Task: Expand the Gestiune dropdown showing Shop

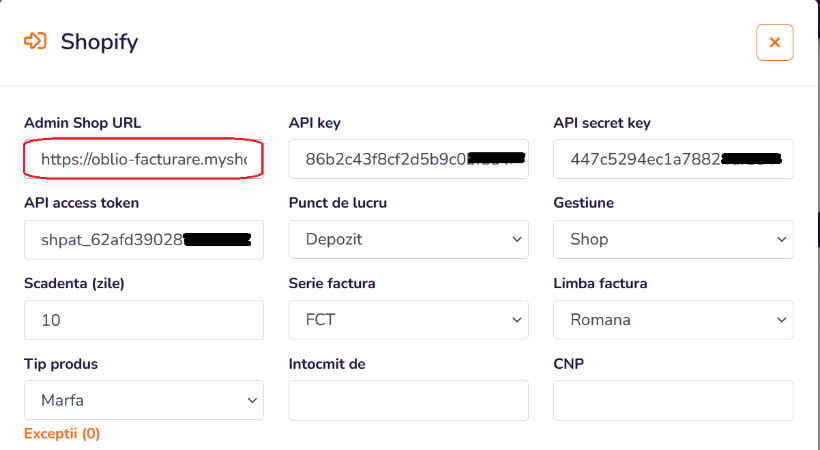Action: pyautogui.click(x=673, y=240)
